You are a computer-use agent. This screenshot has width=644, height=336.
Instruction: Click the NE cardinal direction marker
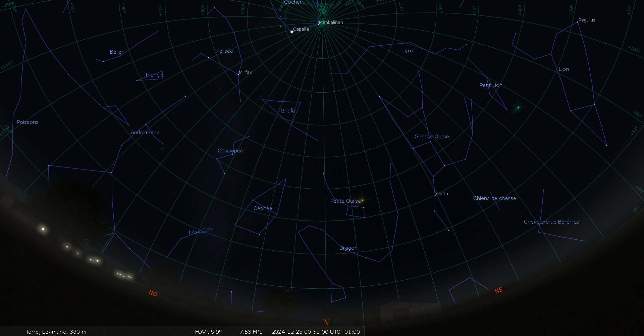(499, 290)
